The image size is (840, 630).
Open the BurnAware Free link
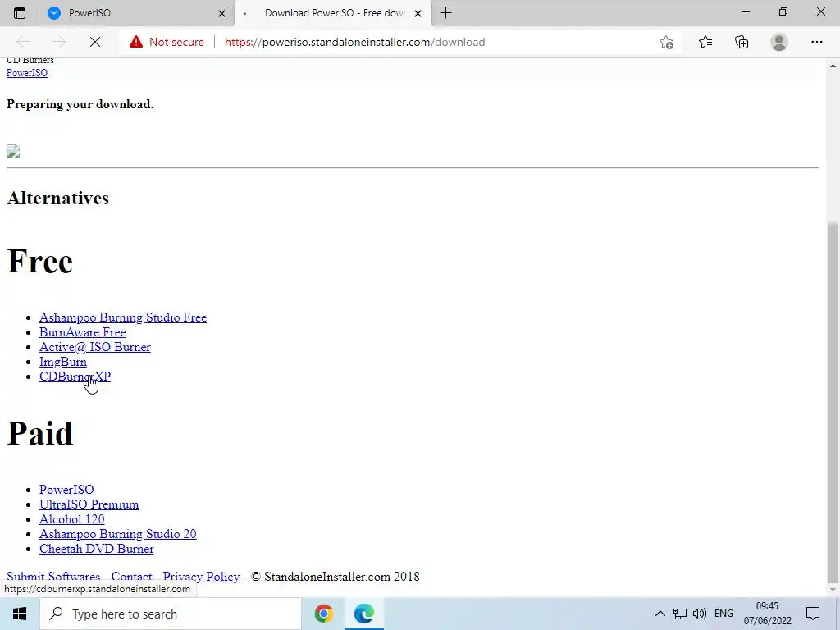(83, 332)
